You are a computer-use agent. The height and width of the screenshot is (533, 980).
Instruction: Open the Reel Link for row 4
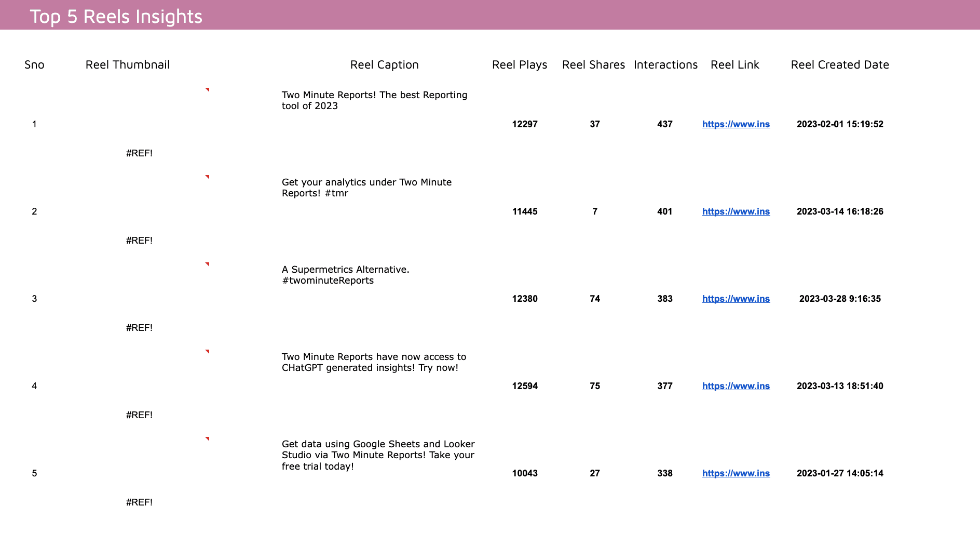(x=736, y=386)
